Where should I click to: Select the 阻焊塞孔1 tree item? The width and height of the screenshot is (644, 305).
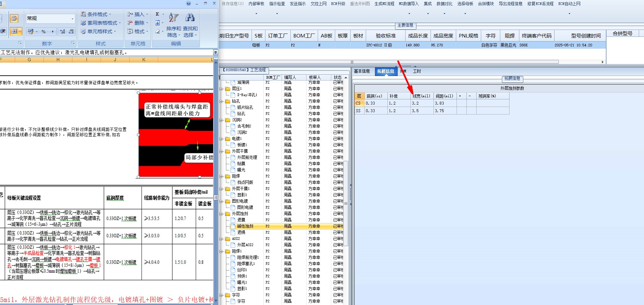click(x=246, y=264)
